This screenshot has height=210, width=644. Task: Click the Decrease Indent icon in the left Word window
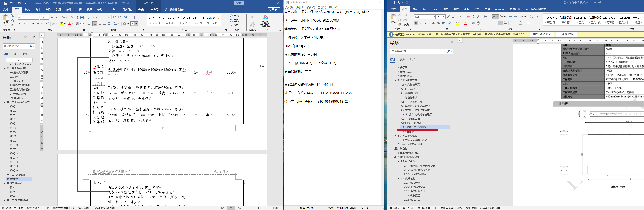[114, 17]
